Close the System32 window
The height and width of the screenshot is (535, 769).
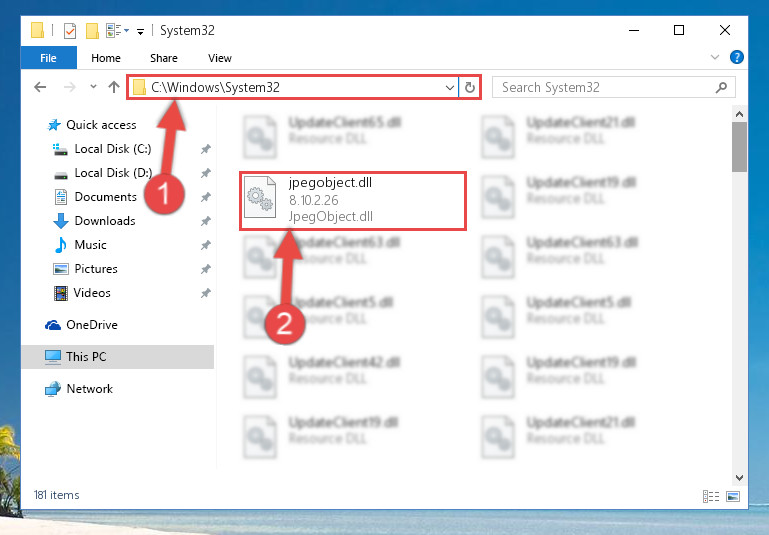725,30
